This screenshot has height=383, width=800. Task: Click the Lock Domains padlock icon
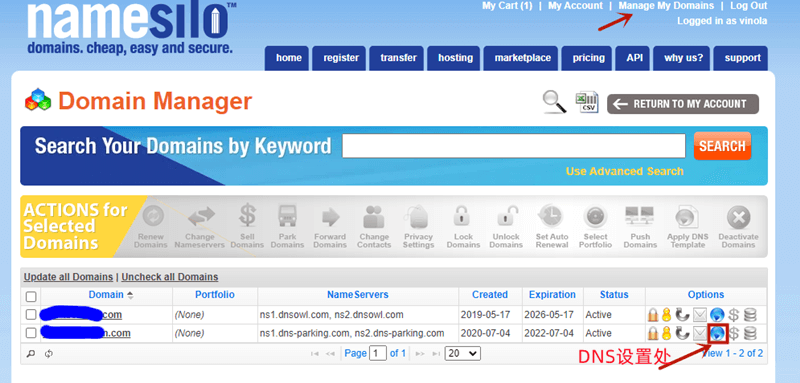[x=463, y=217]
